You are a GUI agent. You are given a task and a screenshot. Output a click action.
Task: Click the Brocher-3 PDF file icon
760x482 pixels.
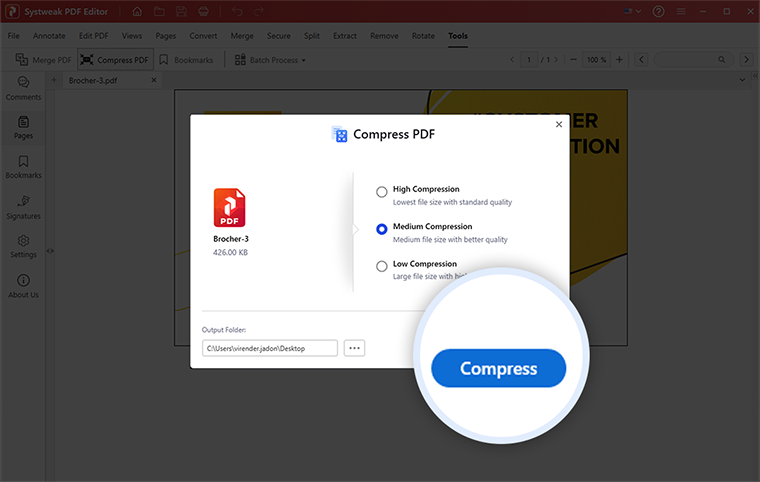(229, 208)
